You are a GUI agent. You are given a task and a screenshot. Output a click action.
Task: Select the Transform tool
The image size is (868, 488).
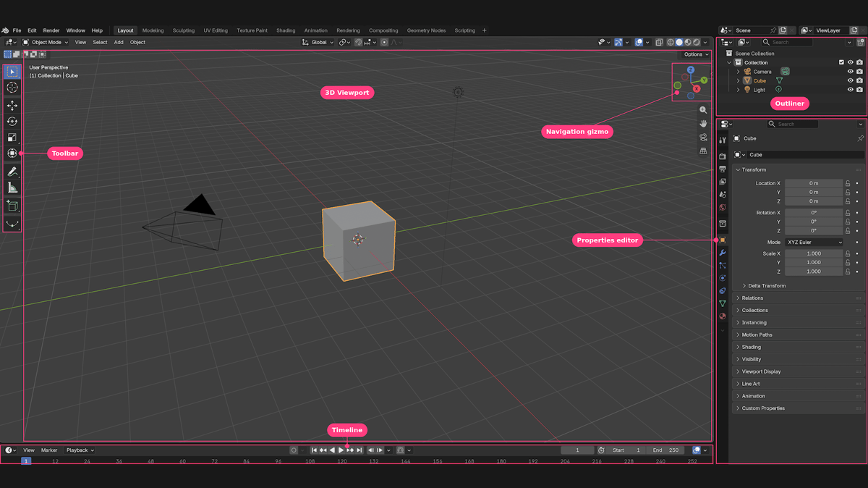coord(12,153)
